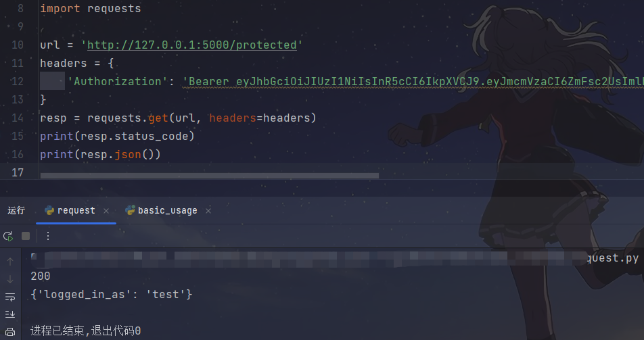The width and height of the screenshot is (644, 340).
Task: Rerun the request script
Action: 8,236
